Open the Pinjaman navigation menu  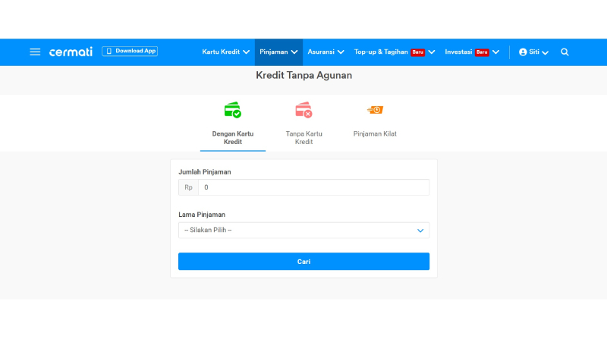(278, 52)
